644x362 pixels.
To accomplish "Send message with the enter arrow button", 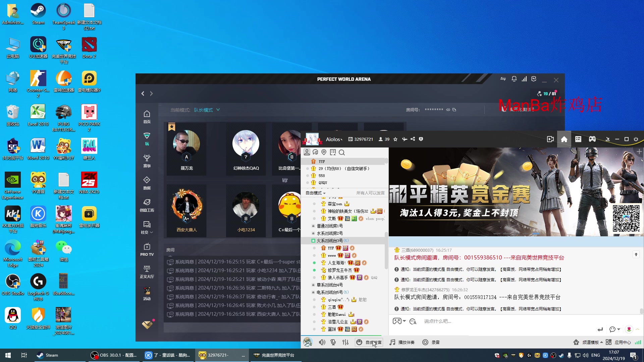I will tap(600, 329).
